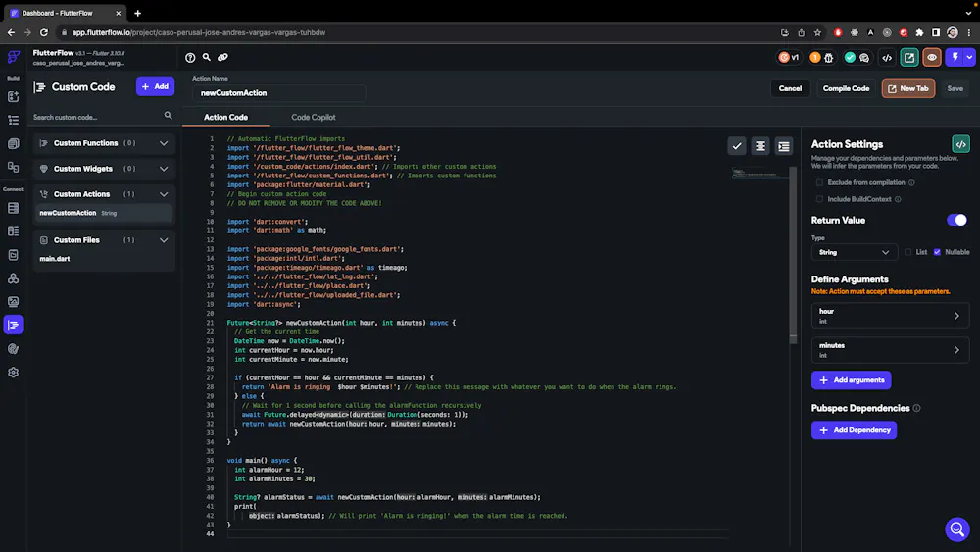This screenshot has width=980, height=552.
Task: Open the widget tree icon in sidebar
Action: 13,120
